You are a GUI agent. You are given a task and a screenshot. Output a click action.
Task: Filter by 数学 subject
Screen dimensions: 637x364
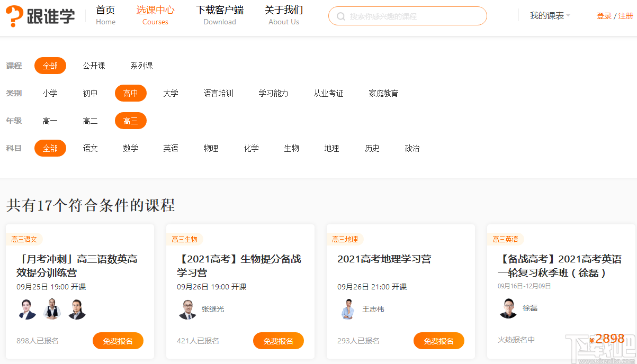point(131,148)
